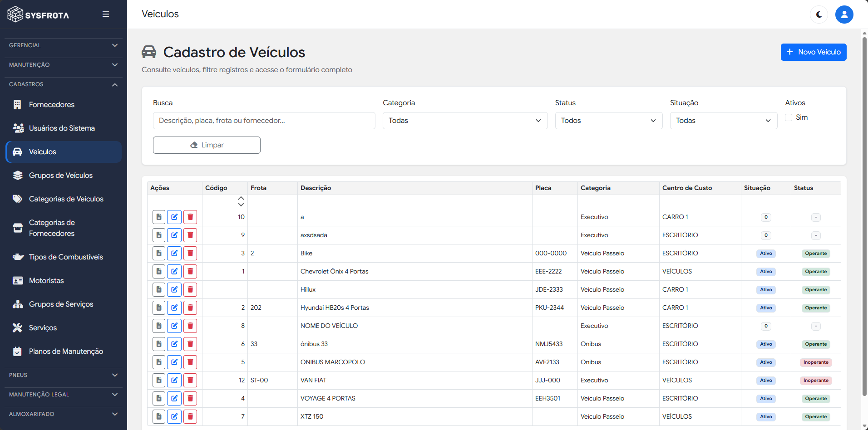Delete the vehicle 'a' row
Screen dimensions: 868x430
190,217
